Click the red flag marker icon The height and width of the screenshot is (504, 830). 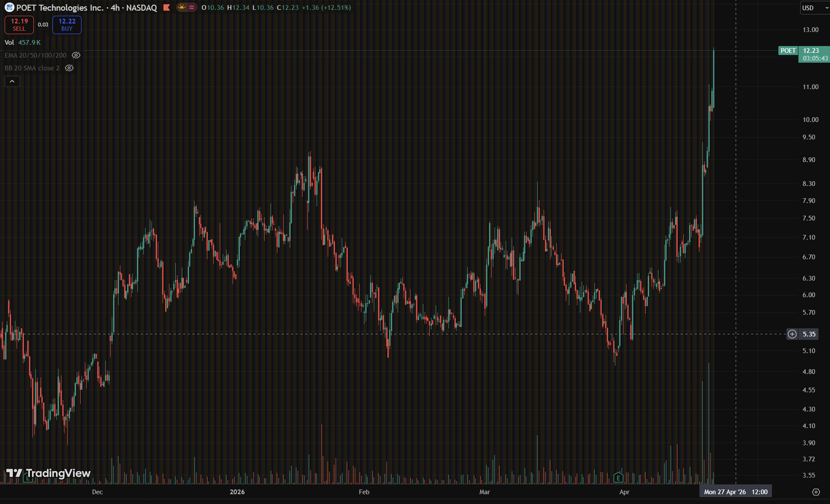(167, 7)
